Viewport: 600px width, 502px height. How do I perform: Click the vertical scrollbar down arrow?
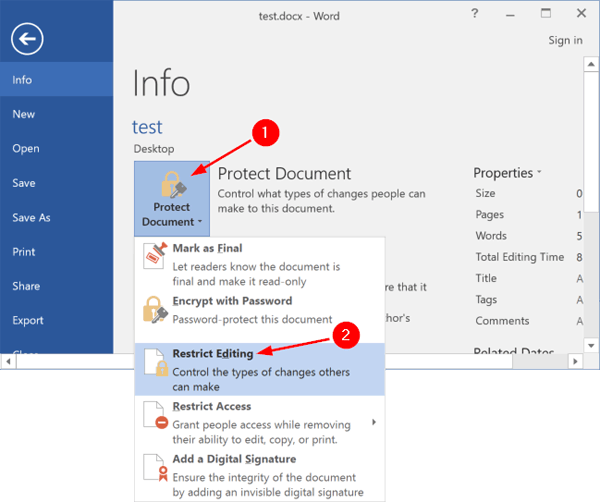pos(592,345)
